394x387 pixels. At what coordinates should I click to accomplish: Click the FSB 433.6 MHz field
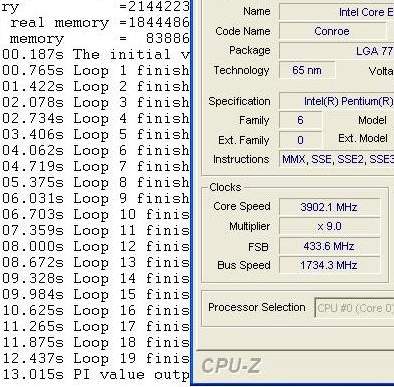tap(329, 246)
